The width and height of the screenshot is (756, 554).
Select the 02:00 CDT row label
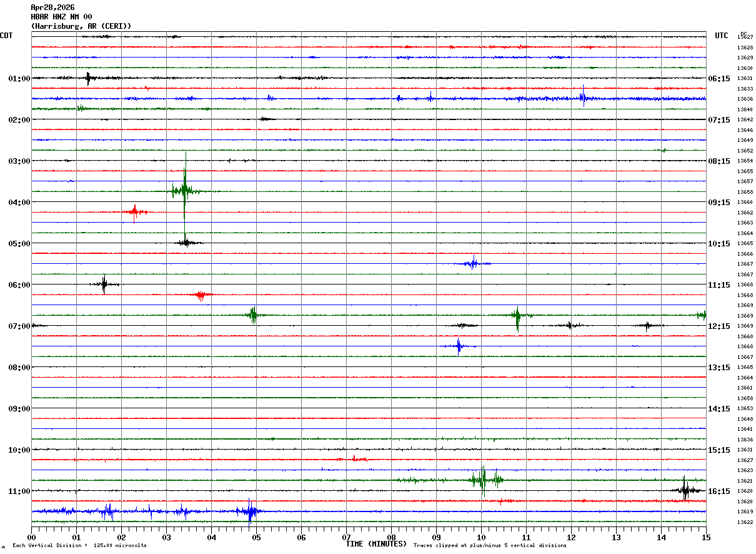19,120
